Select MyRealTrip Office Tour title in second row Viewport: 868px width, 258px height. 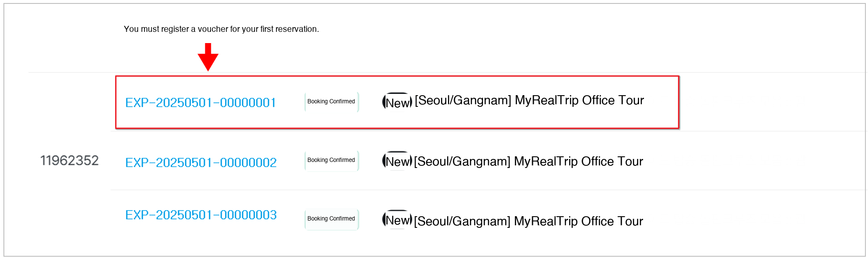(578, 162)
